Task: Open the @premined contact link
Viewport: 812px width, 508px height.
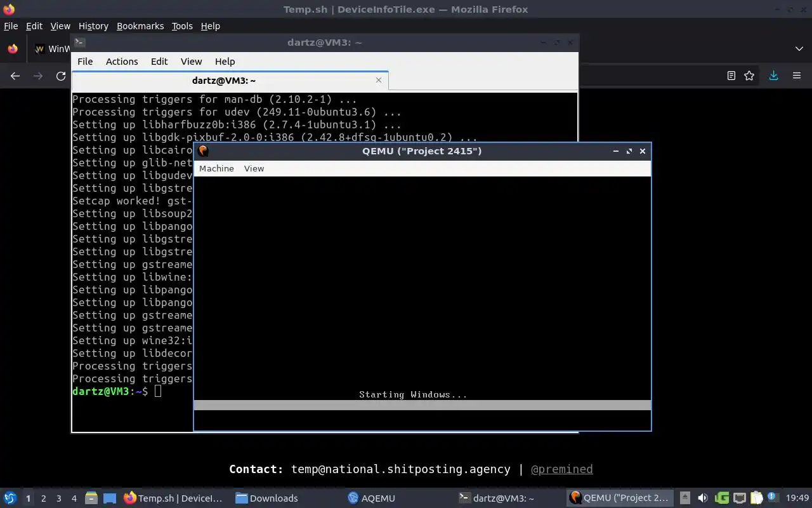Action: pyautogui.click(x=562, y=469)
